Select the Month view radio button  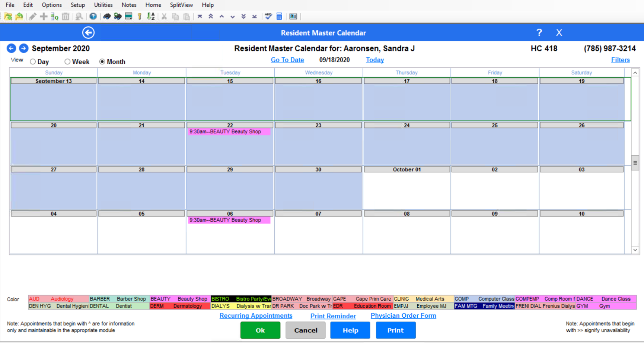102,61
